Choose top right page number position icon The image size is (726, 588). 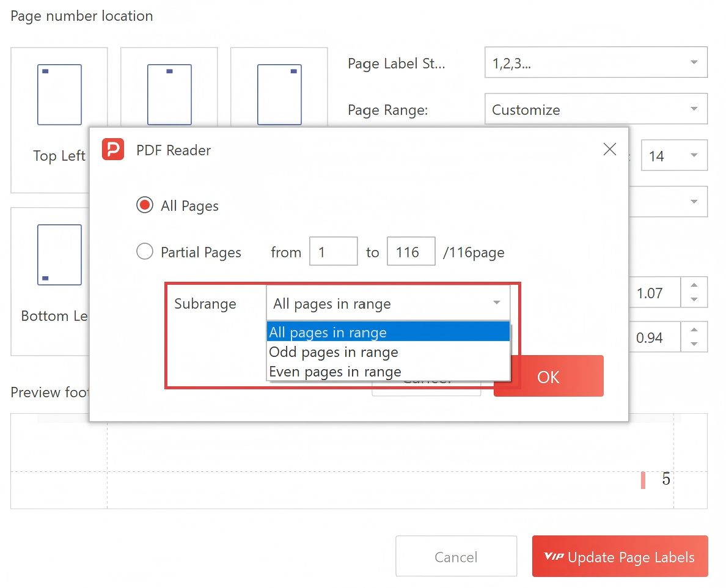point(279,95)
